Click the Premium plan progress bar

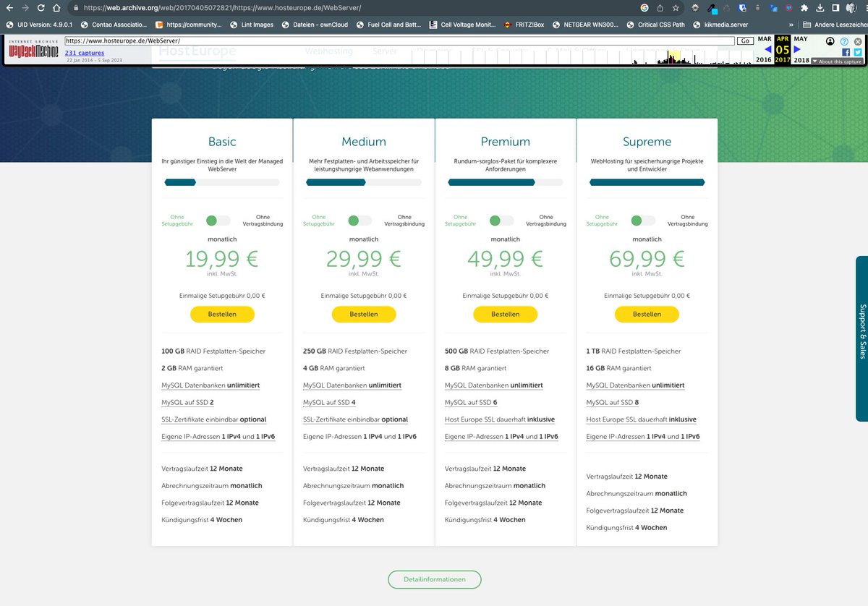click(506, 182)
